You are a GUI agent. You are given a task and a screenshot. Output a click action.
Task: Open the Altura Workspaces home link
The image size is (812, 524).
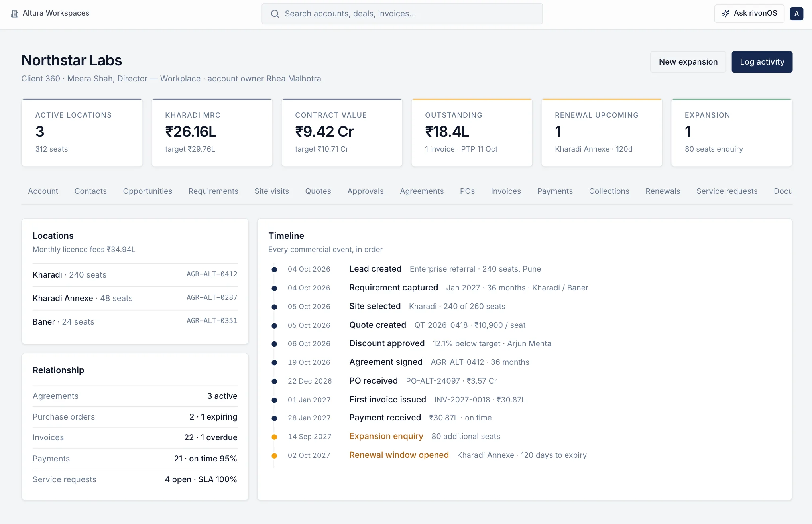point(50,13)
